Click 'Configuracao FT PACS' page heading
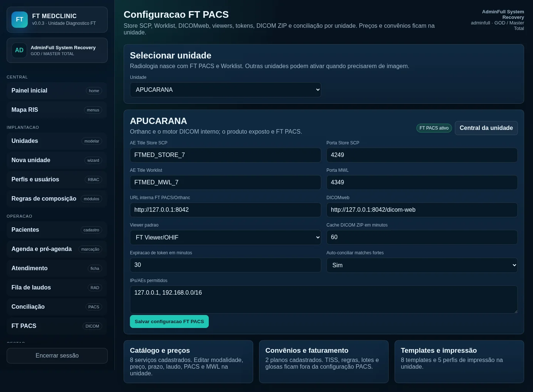This screenshot has height=392, width=533. (x=176, y=14)
